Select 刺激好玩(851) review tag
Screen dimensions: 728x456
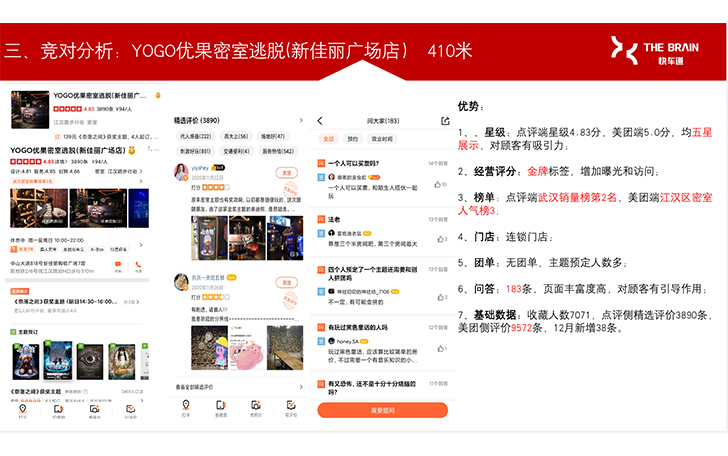click(x=195, y=151)
